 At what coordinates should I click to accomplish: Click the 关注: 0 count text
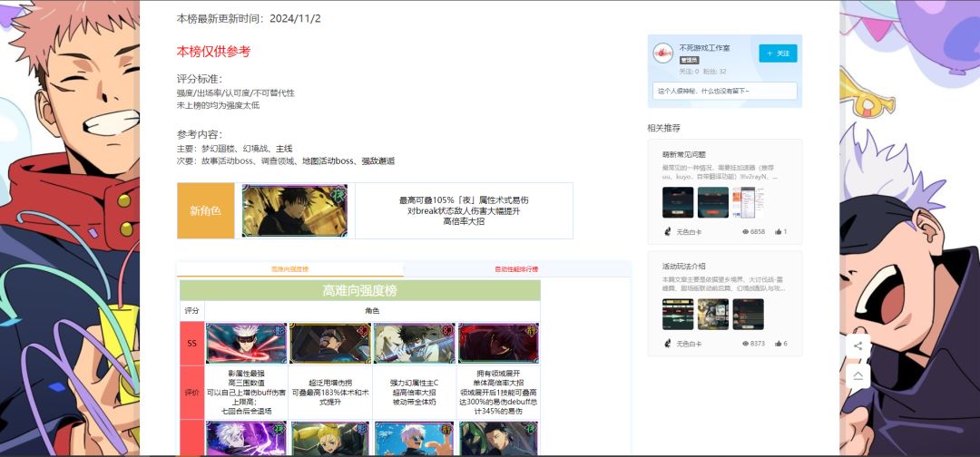690,72
